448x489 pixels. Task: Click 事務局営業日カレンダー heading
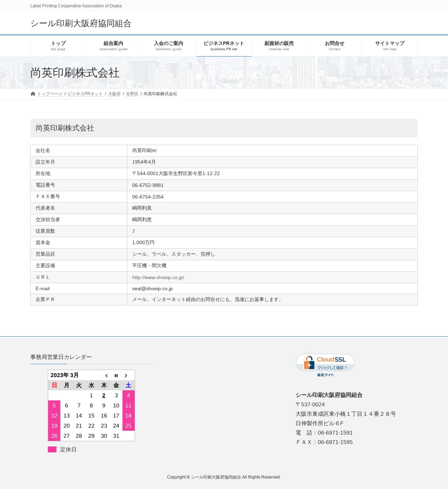[x=61, y=357]
